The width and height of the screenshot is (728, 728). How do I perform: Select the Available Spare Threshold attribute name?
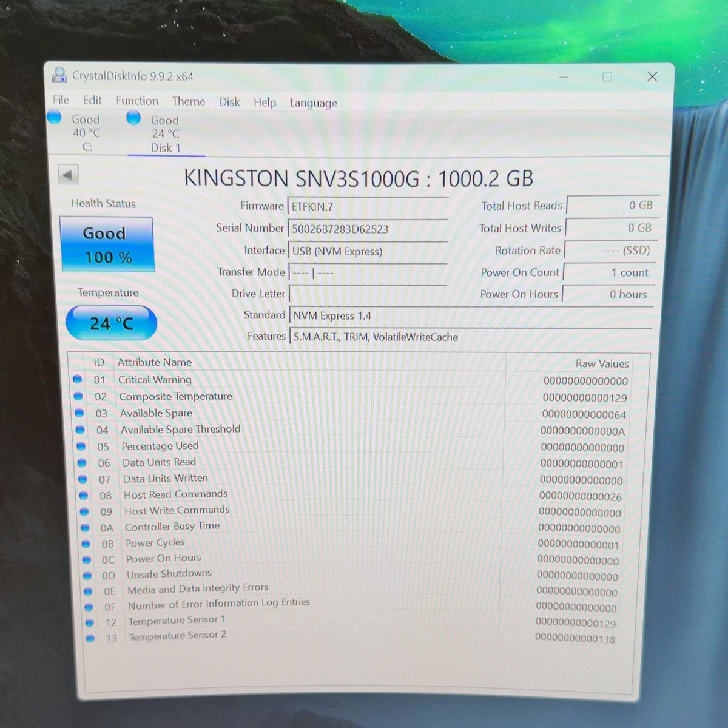click(180, 430)
